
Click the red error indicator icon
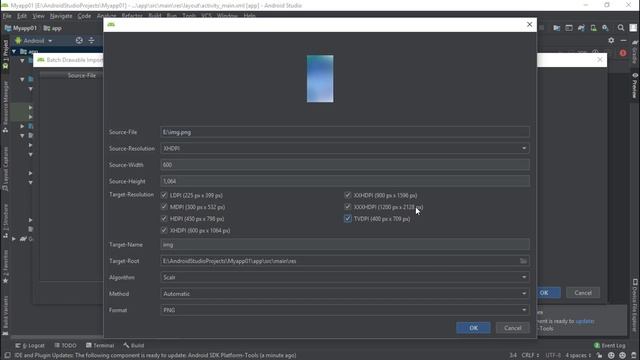click(622, 53)
